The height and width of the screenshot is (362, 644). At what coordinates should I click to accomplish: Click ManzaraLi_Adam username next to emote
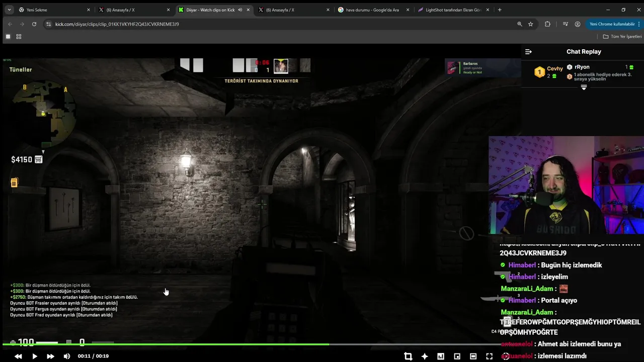point(527,289)
